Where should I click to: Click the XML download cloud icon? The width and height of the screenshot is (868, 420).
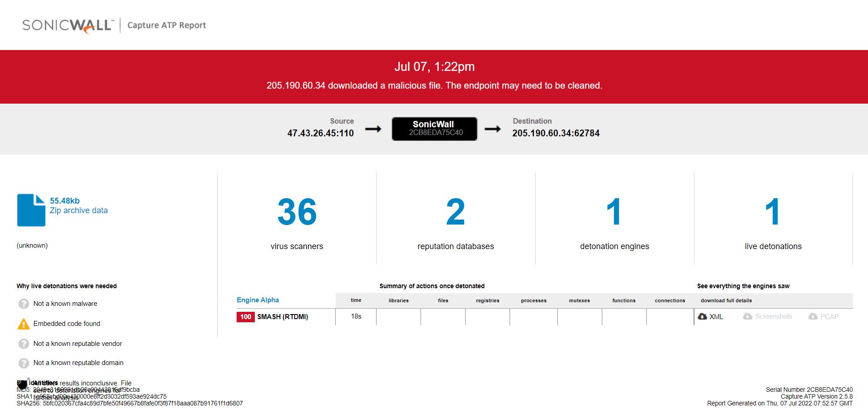pyautogui.click(x=702, y=316)
